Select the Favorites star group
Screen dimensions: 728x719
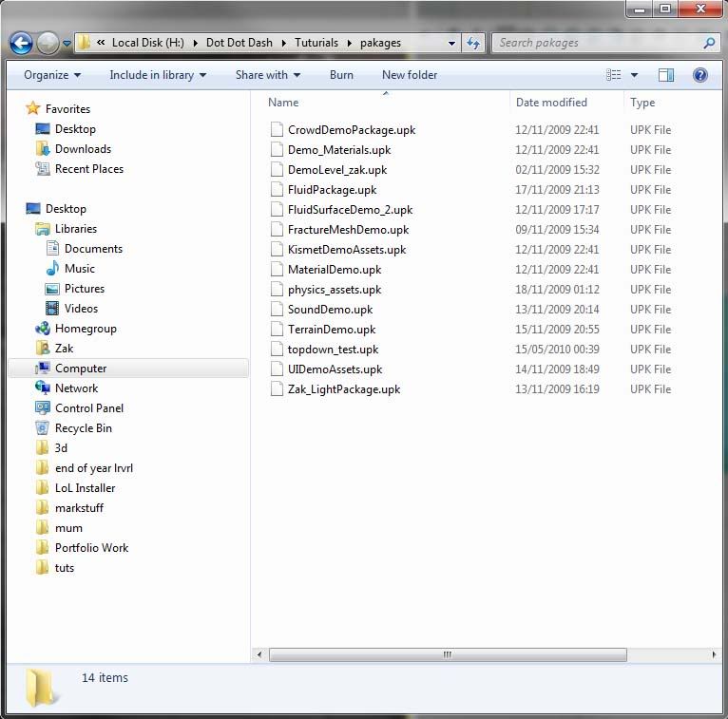coord(58,108)
